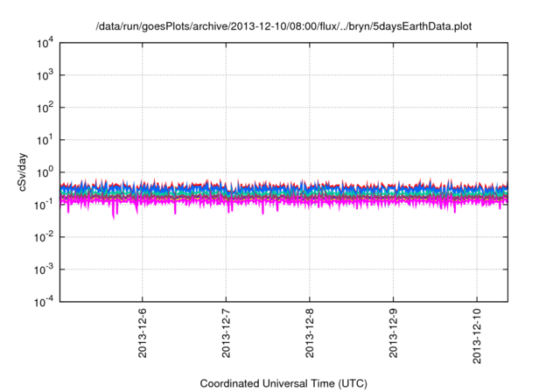Click the 2013-12-10 date label

click(477, 336)
